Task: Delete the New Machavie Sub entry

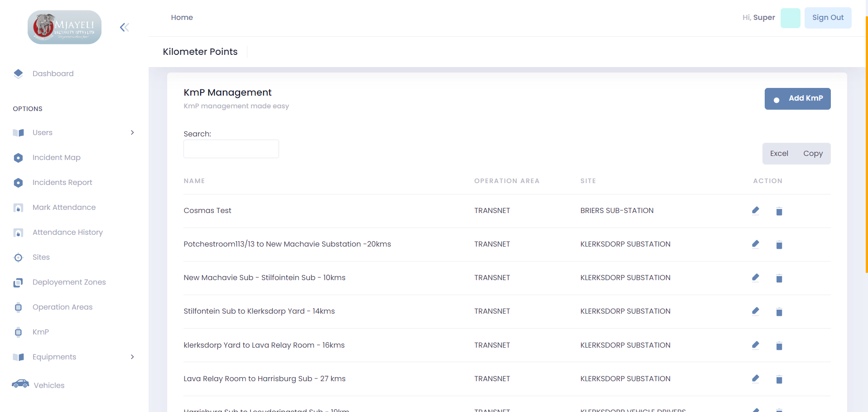Action: 779,278
